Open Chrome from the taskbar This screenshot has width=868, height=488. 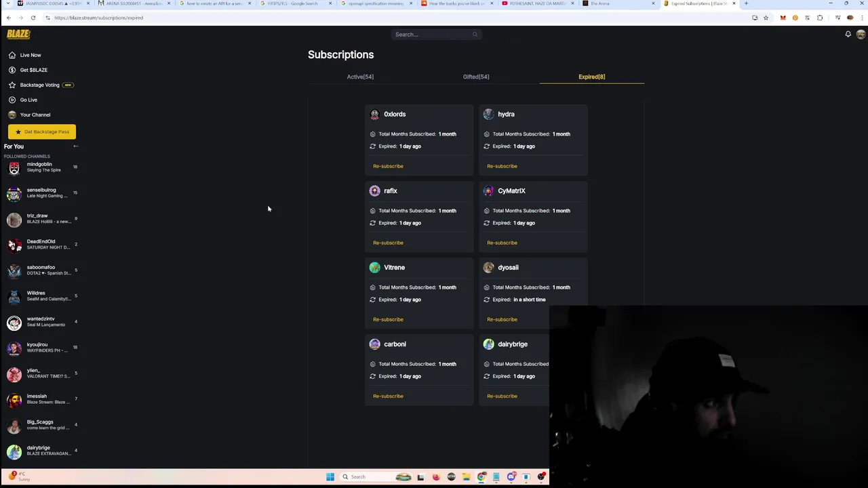[481, 477]
